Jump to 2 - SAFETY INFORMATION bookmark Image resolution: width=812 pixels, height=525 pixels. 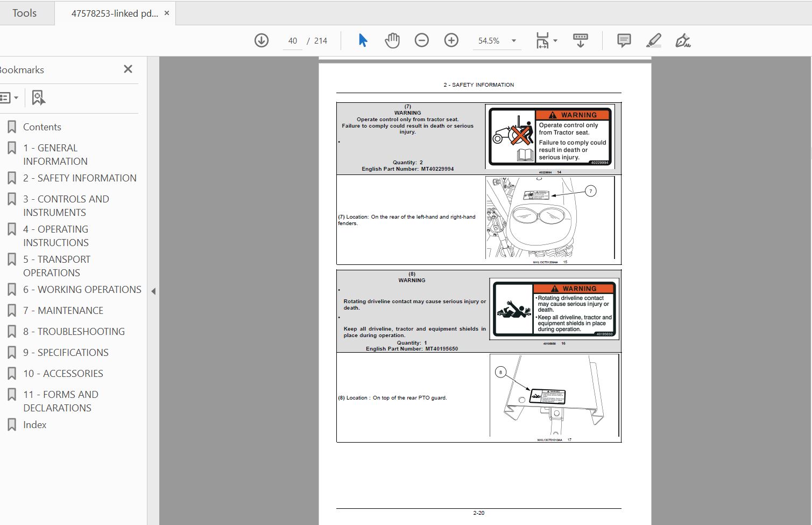tap(80, 178)
